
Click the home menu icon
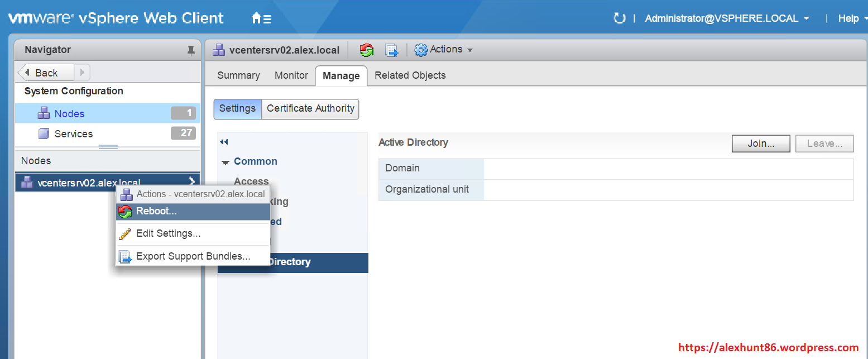pyautogui.click(x=261, y=18)
